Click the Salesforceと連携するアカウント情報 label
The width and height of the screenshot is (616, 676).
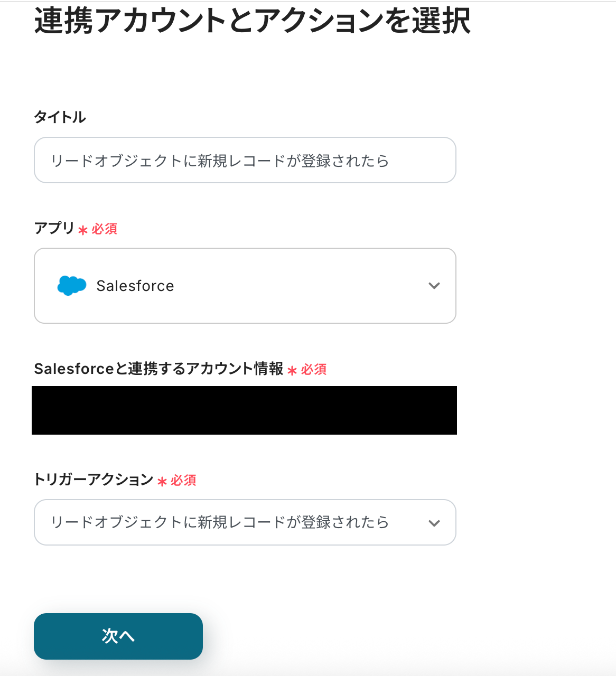158,369
